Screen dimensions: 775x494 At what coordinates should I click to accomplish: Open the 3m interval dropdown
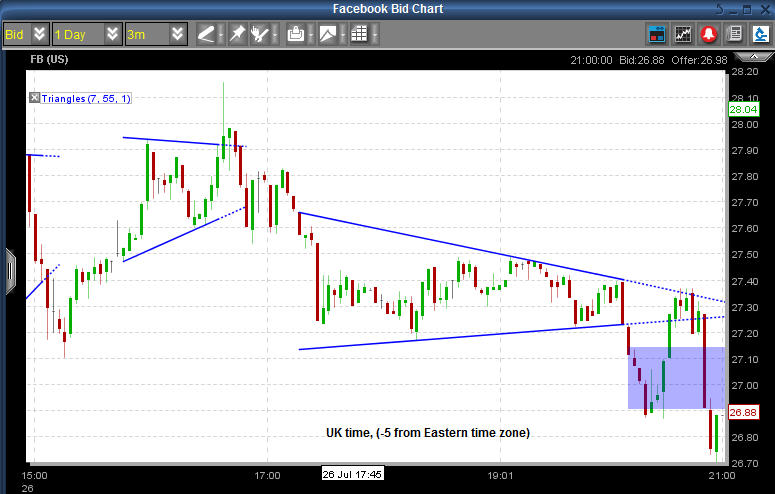click(x=156, y=34)
